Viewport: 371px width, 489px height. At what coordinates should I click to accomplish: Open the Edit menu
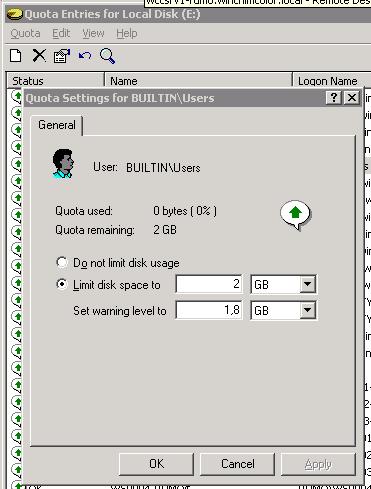(61, 33)
